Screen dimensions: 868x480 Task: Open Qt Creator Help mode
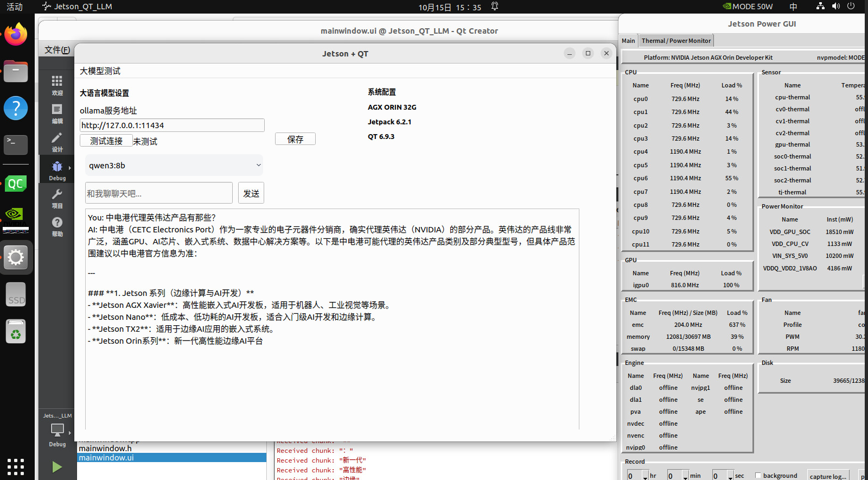click(x=57, y=226)
